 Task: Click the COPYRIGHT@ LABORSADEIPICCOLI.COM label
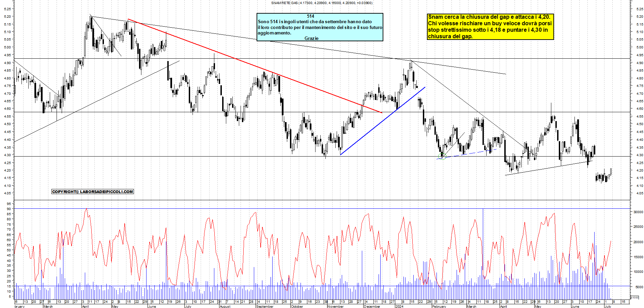coord(93,192)
